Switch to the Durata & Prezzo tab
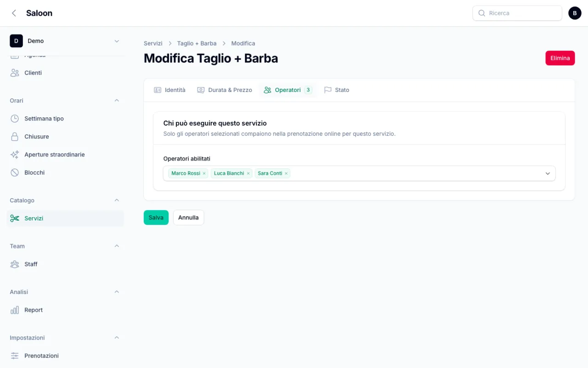This screenshot has width=588, height=368. coord(225,90)
